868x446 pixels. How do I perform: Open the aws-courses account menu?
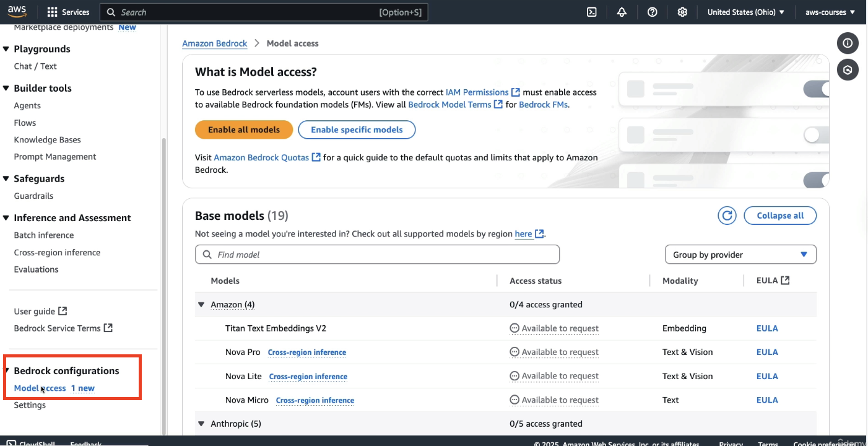point(830,12)
